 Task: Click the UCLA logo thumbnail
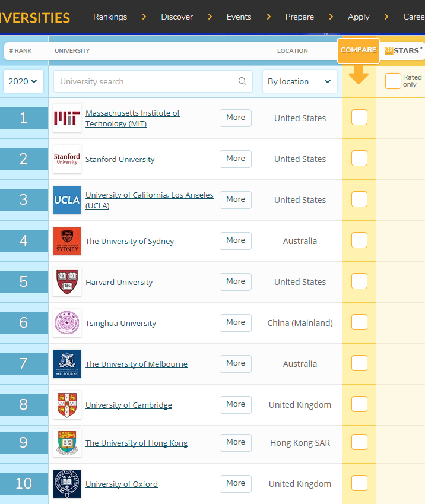pos(67,200)
